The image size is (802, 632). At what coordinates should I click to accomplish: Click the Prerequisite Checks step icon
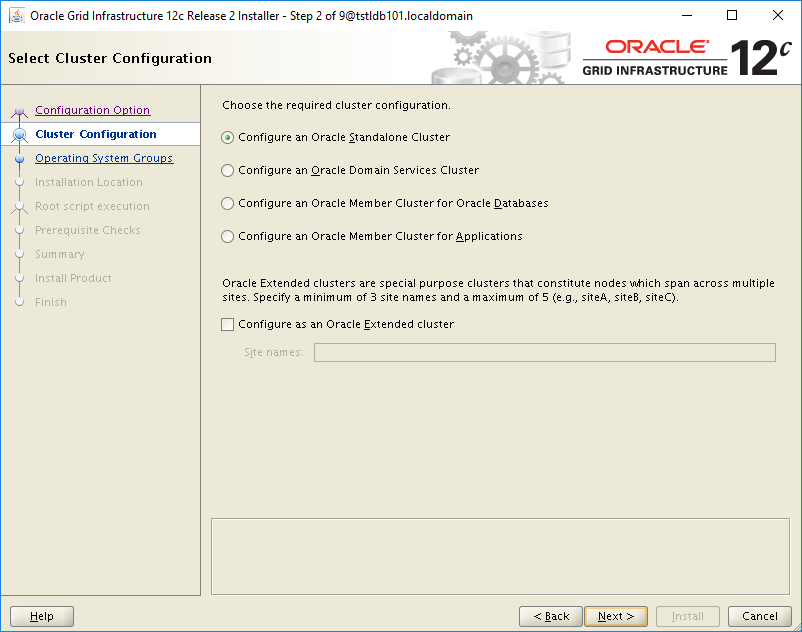coord(21,230)
